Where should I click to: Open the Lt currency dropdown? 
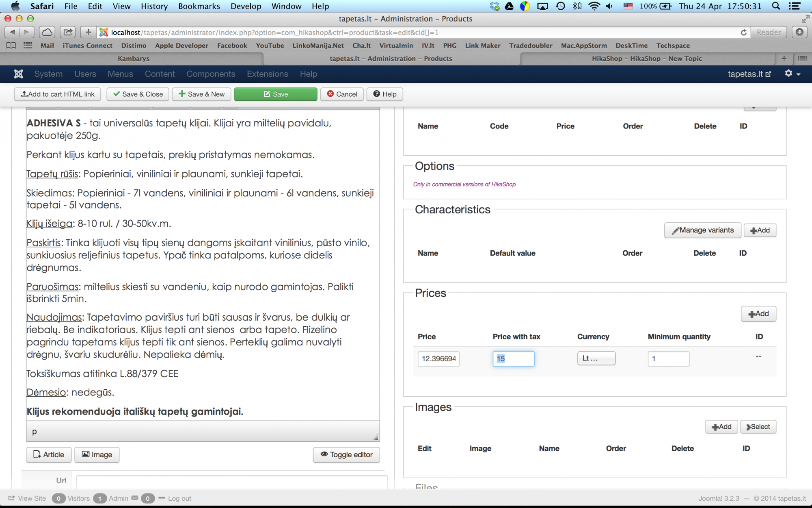[596, 358]
